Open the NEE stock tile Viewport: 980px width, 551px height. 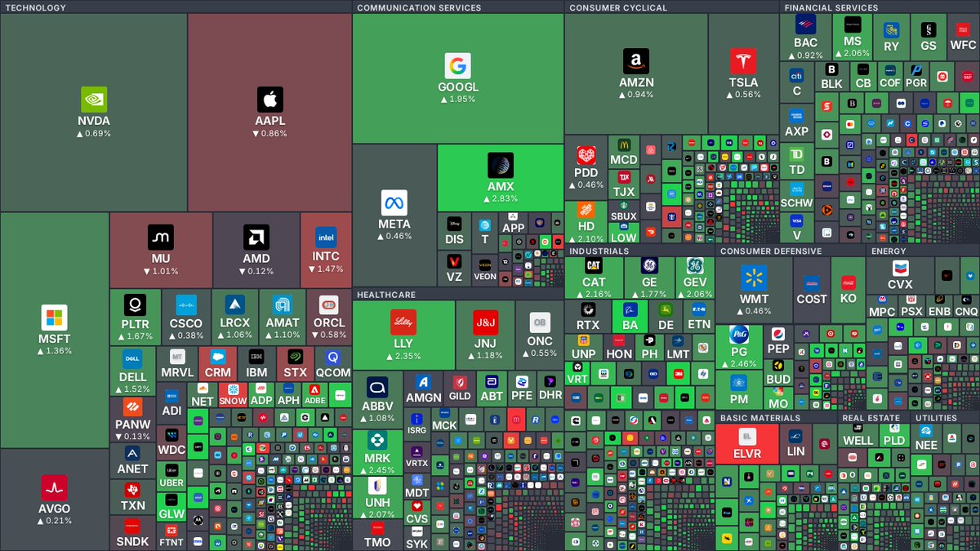926,438
